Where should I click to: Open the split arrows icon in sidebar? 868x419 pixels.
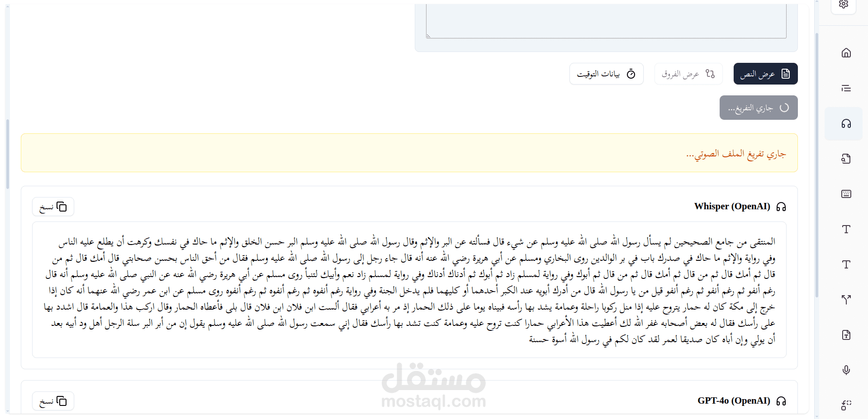click(x=846, y=300)
